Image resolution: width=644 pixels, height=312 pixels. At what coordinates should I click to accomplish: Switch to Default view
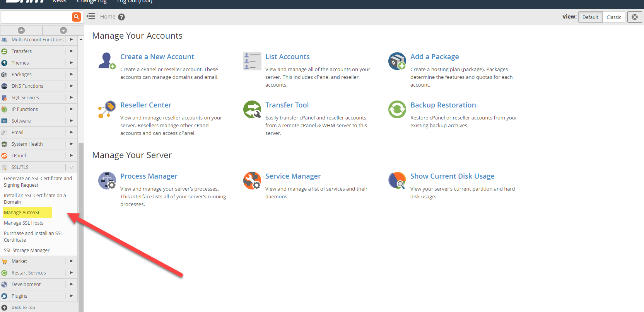point(590,17)
